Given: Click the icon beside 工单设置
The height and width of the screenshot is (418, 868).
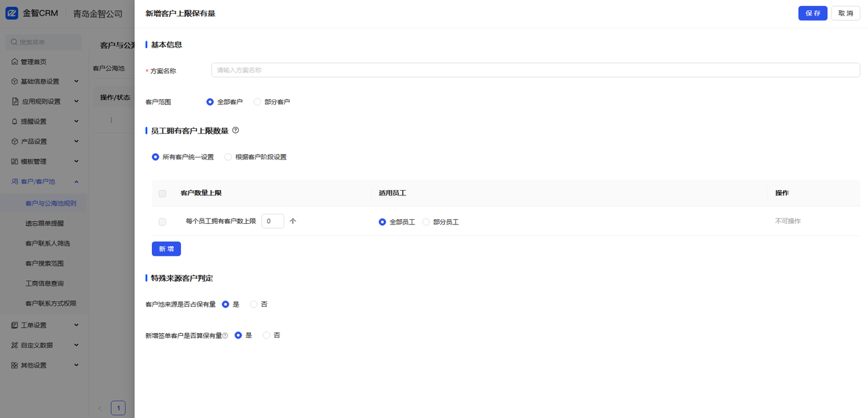Looking at the screenshot, I should tap(14, 326).
